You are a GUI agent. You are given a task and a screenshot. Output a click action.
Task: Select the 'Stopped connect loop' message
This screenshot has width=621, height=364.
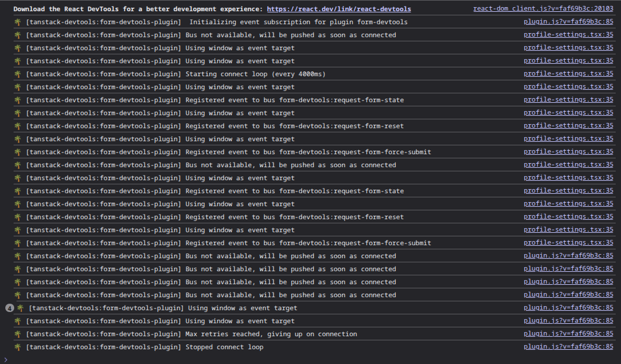(224, 347)
